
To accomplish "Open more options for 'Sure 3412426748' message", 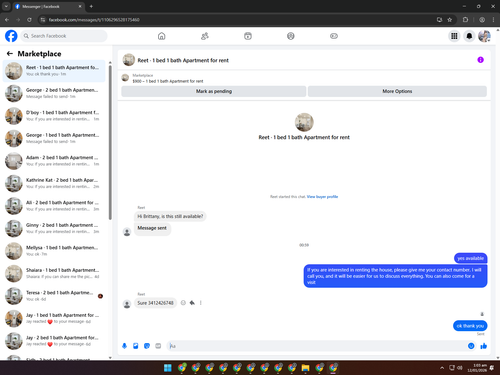I will click(201, 303).
